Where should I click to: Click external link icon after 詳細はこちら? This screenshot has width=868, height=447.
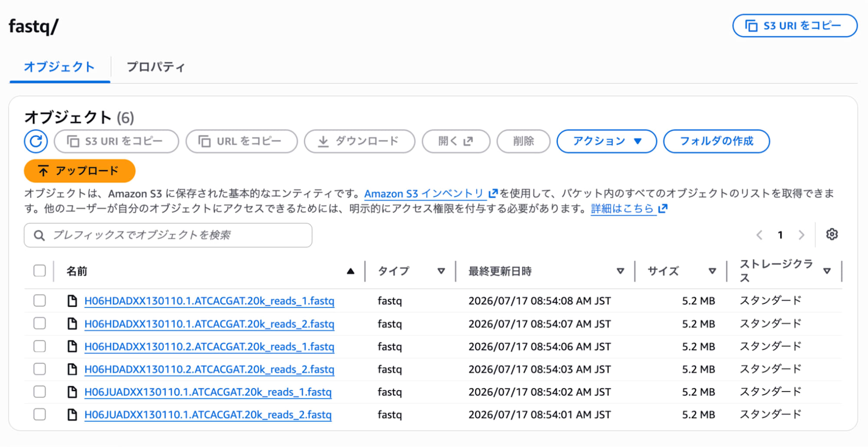[x=662, y=209]
